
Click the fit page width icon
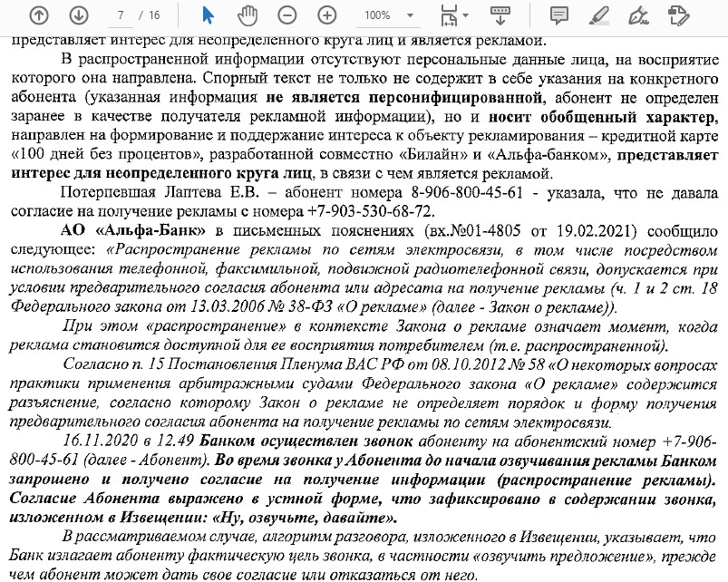pyautogui.click(x=448, y=15)
